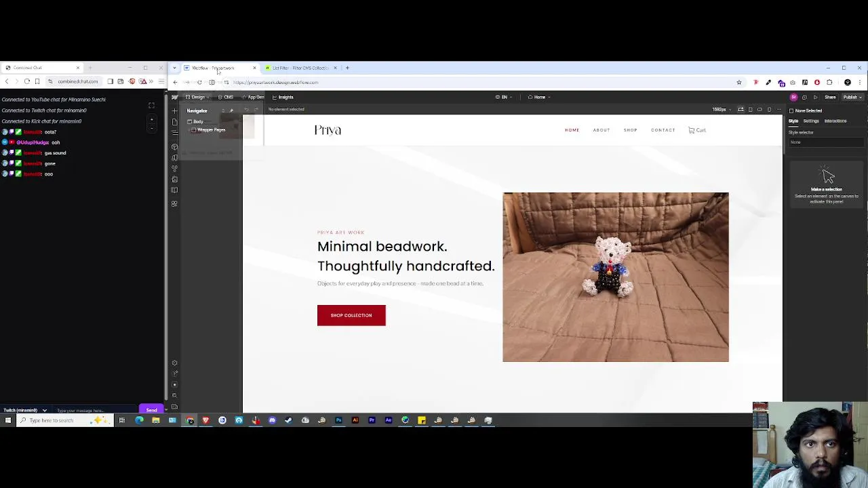This screenshot has height=488, width=868.
Task: Open the Home page dropdown
Action: (x=539, y=97)
